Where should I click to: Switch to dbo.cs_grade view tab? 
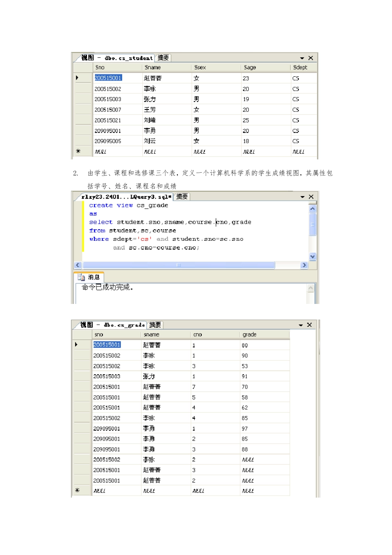tap(112, 325)
